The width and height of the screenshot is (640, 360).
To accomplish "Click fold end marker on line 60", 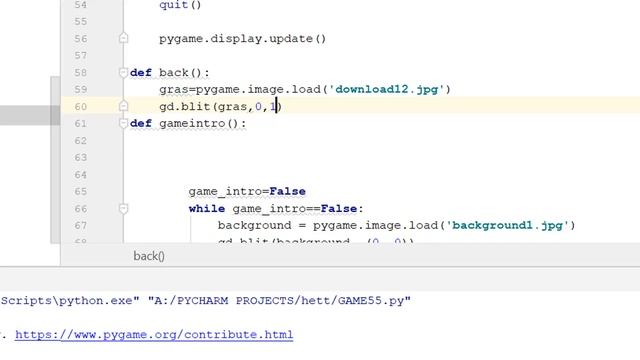I will [x=123, y=106].
